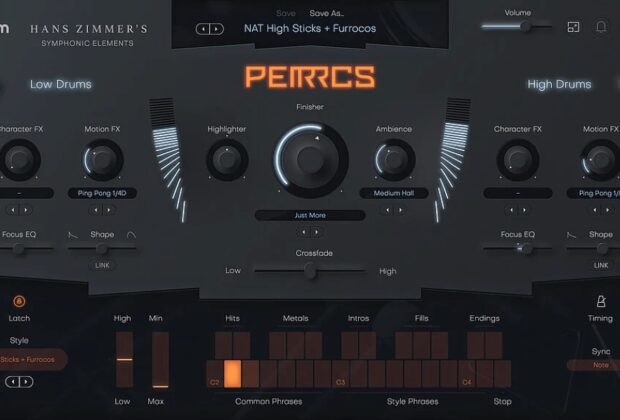
Task: Click the previous preset arrow beside the preset name
Action: point(203,29)
